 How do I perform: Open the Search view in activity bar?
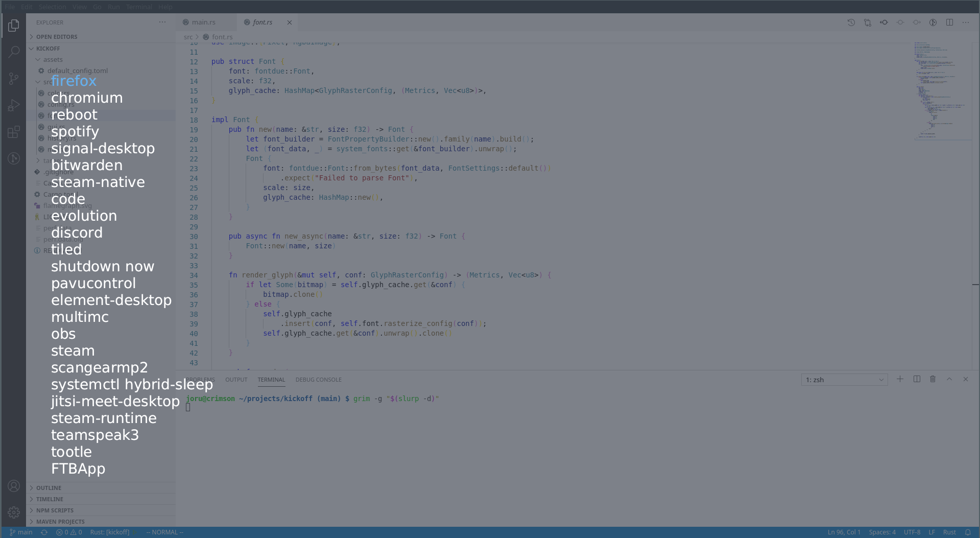click(14, 52)
